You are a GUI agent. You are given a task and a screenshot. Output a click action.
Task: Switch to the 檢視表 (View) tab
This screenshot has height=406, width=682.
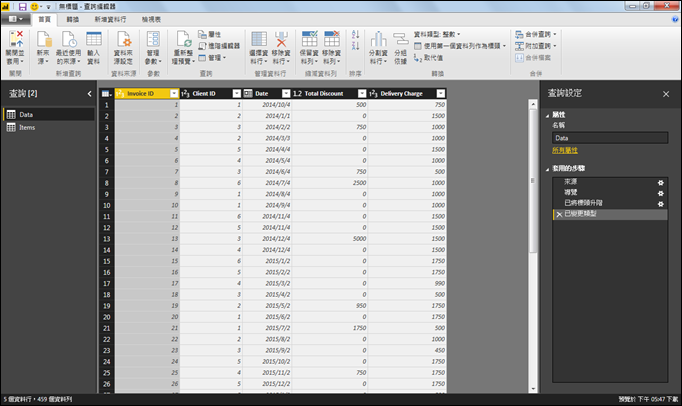click(151, 19)
